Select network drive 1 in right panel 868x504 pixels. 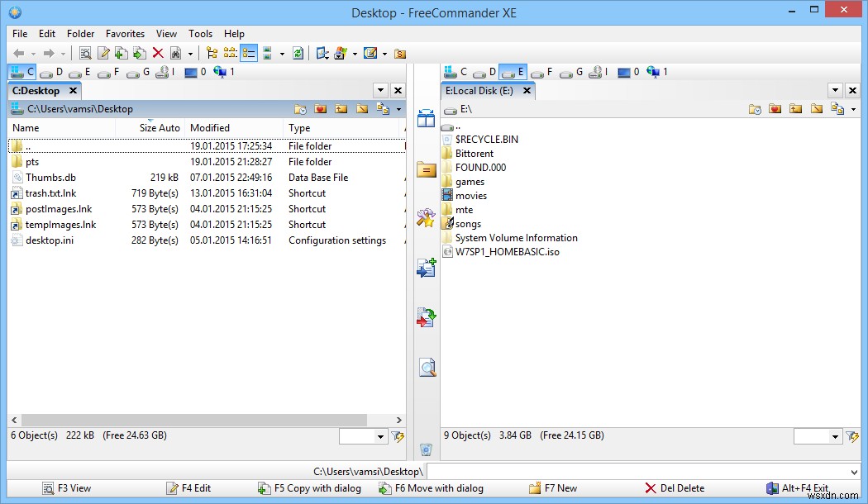[658, 72]
